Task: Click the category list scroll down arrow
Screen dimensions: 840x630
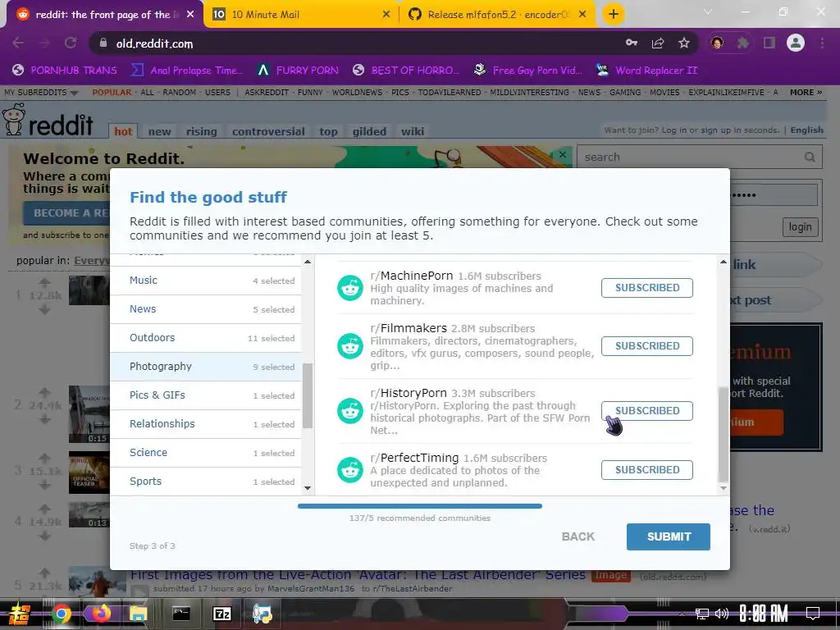Action: [x=308, y=488]
